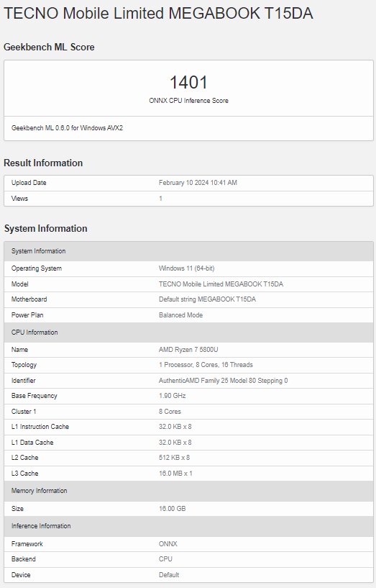Select the Windows 11 (64-bit) operating system value
Image resolution: width=376 pixels, height=588 pixels.
(186, 268)
